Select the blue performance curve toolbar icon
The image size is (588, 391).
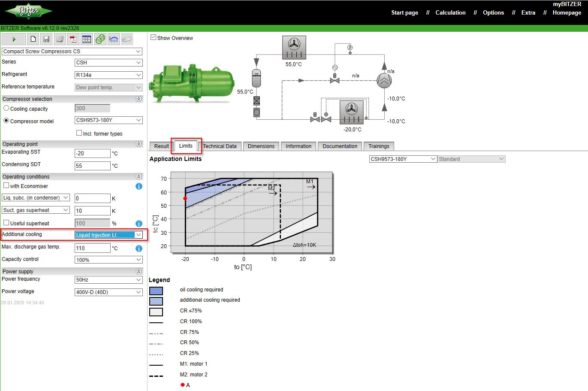pos(113,39)
